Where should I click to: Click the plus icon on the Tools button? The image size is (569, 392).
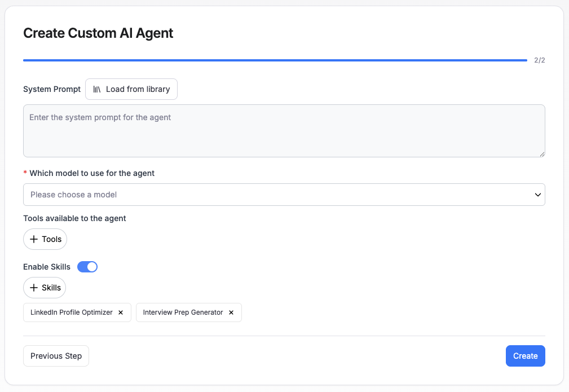coord(35,239)
